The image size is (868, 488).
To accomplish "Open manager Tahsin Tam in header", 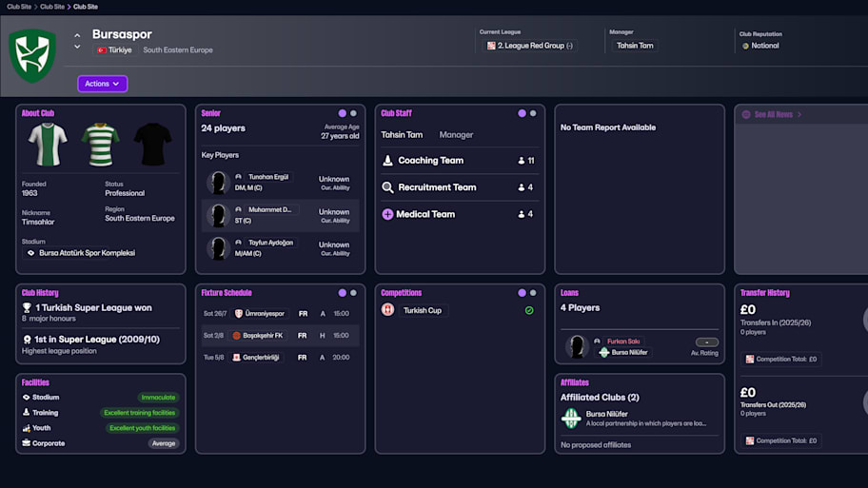I will (x=635, y=46).
